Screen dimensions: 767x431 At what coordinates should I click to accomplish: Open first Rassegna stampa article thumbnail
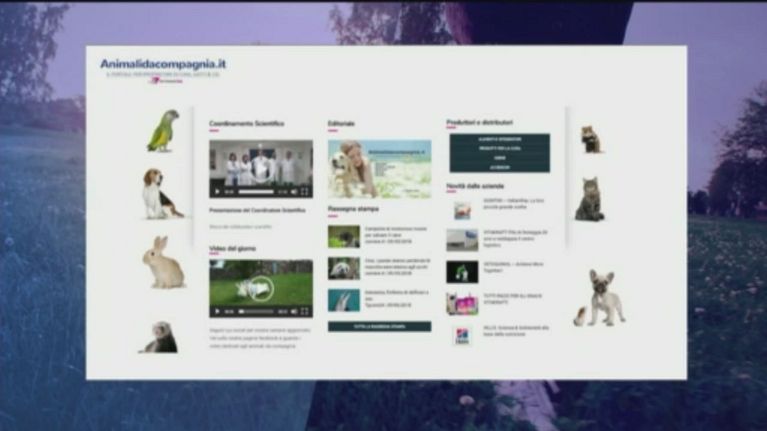coord(343,236)
